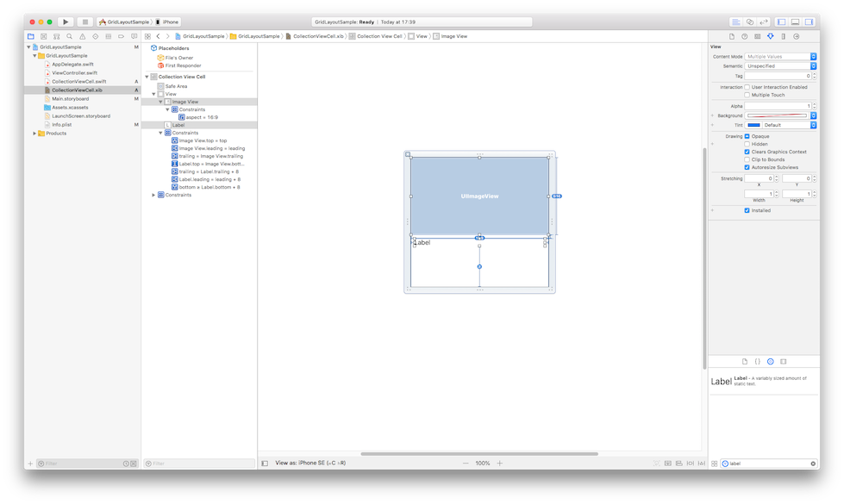
Task: Open the Add New Constraints menu
Action: [690, 464]
